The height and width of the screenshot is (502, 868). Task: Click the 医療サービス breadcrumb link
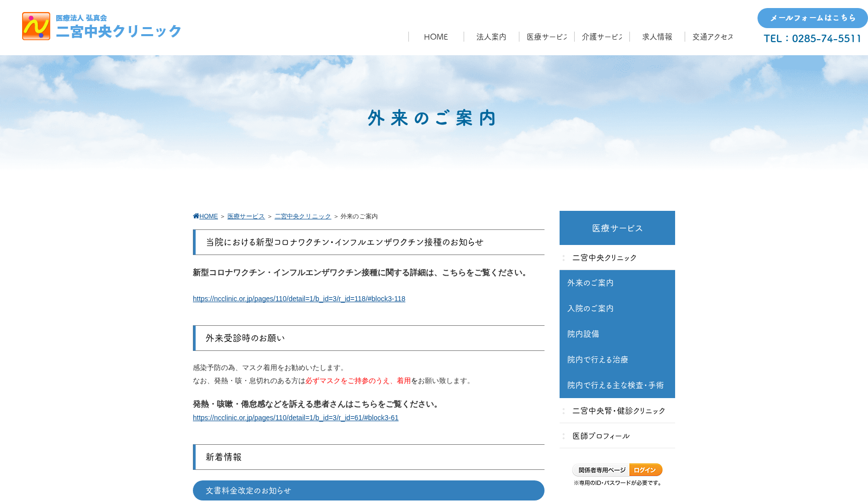(245, 216)
